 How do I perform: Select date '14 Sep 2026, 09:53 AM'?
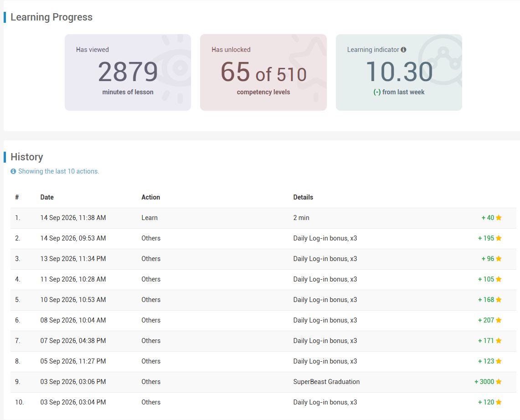[x=73, y=238]
